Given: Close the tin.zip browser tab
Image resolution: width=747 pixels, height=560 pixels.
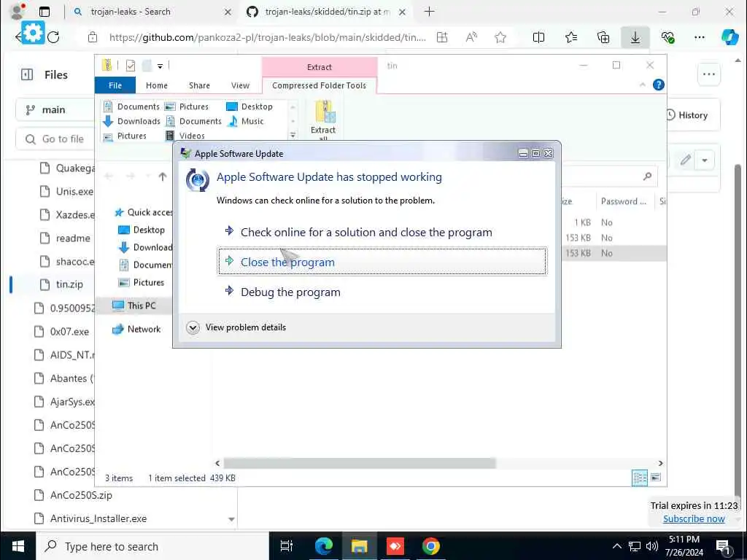Looking at the screenshot, I should click(x=402, y=12).
